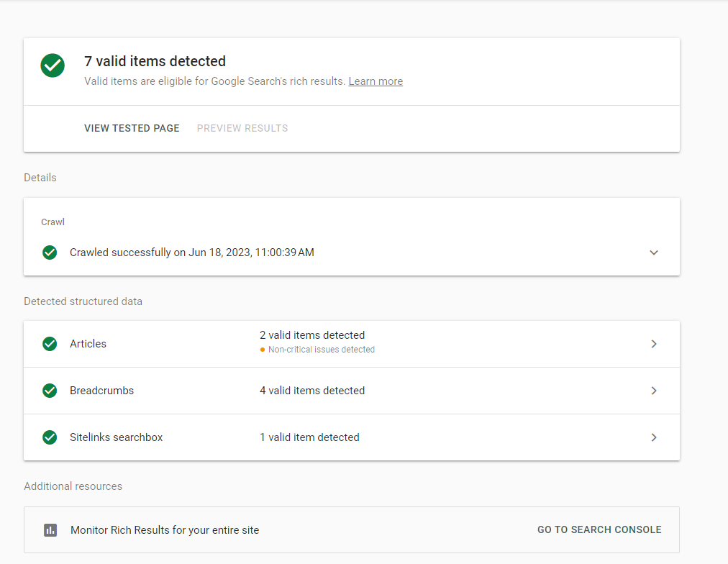Click the green check icon beside Crawled successfully

pos(50,253)
